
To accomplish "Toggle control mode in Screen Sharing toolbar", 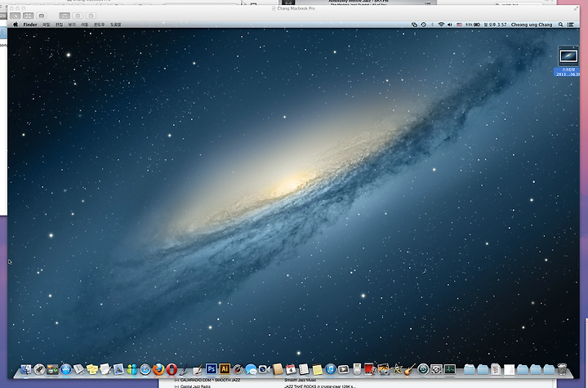I will click(x=15, y=16).
